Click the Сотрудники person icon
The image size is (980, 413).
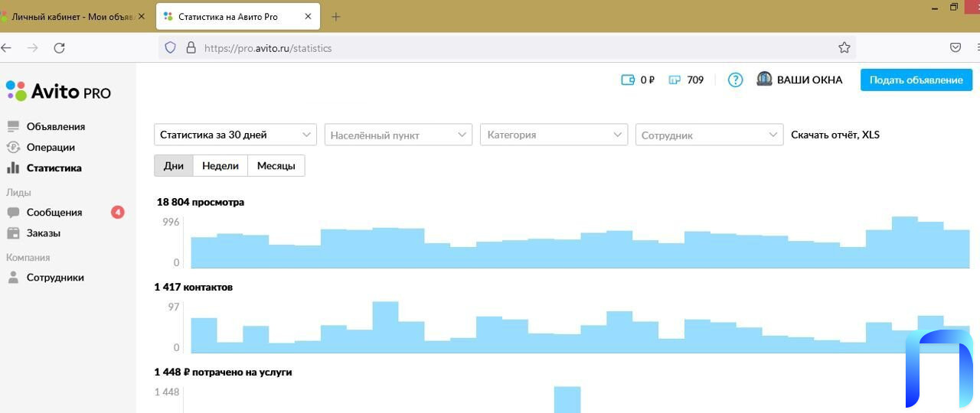[13, 278]
